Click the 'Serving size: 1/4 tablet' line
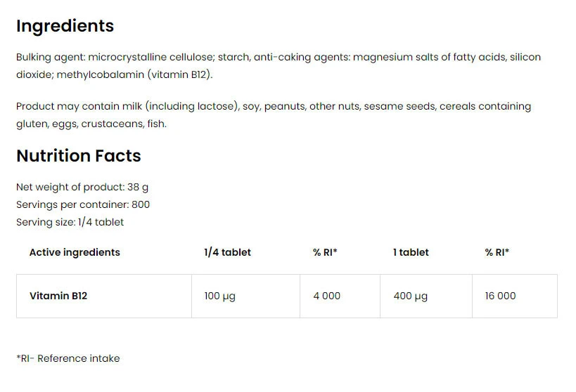The image size is (576, 392). (x=70, y=222)
